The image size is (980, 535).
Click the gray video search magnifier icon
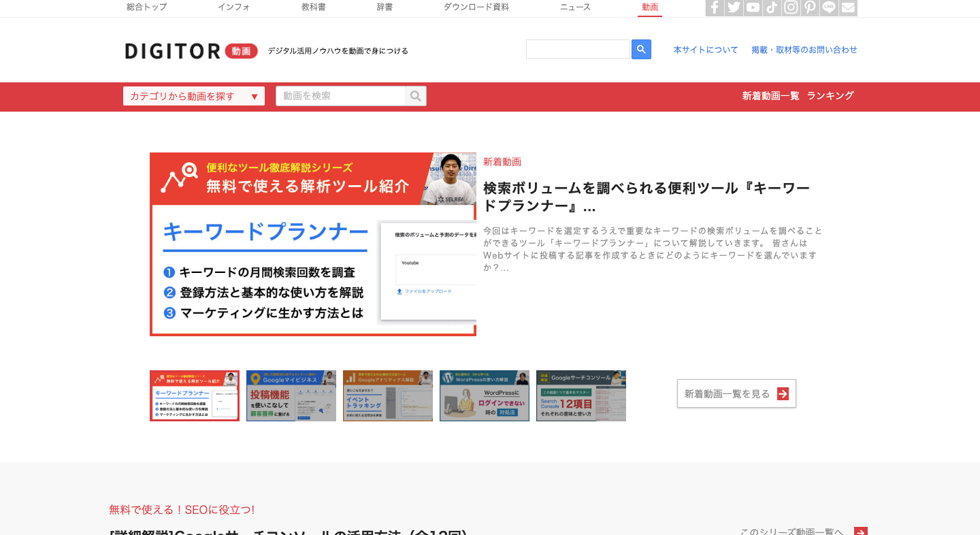coord(416,96)
